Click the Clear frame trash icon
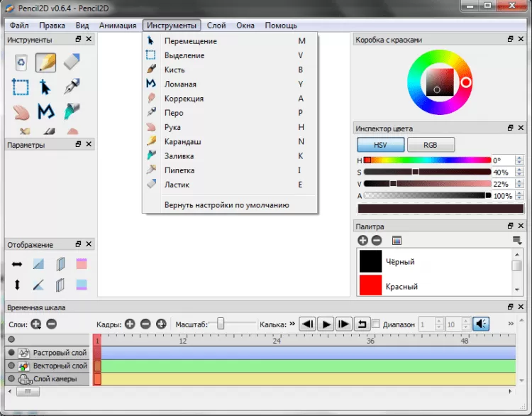Screen dimensions: 532x416 click(21, 62)
